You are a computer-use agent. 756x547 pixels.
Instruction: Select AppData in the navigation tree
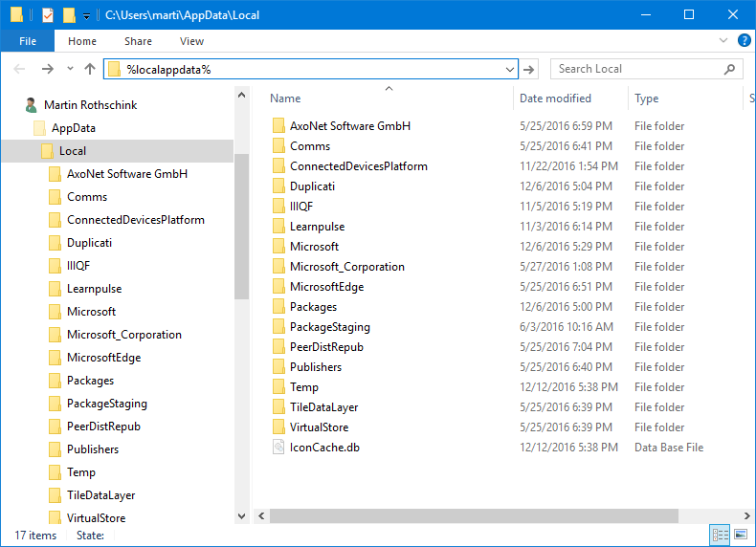point(74,128)
